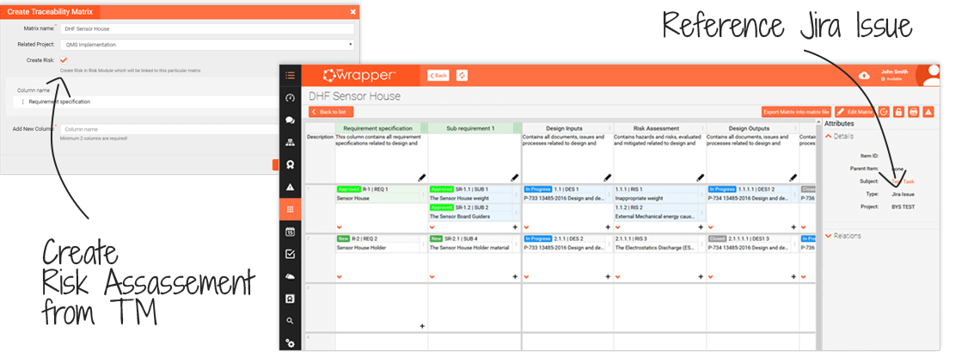Close the Create Traceability Matrix dialog
The image size is (980, 352).
click(x=353, y=12)
